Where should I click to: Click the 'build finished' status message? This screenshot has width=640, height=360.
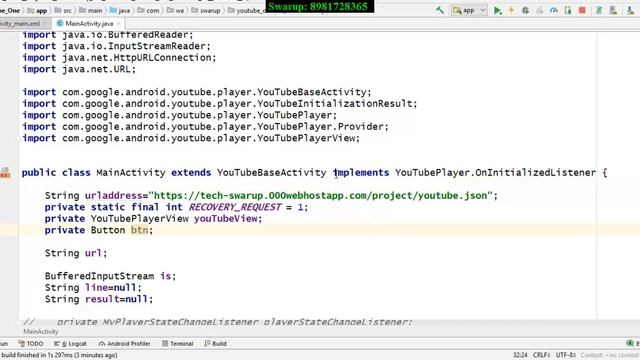click(60, 355)
